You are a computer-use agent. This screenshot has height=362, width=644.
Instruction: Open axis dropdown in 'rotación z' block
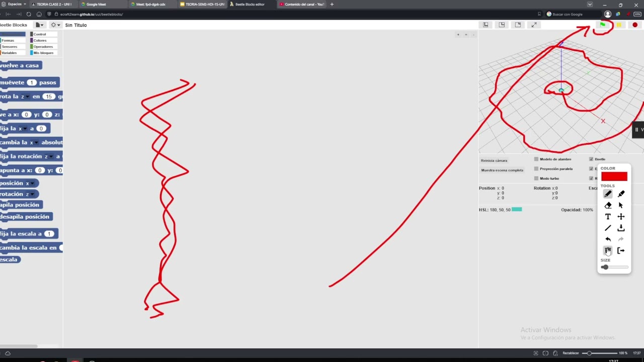[33, 194]
